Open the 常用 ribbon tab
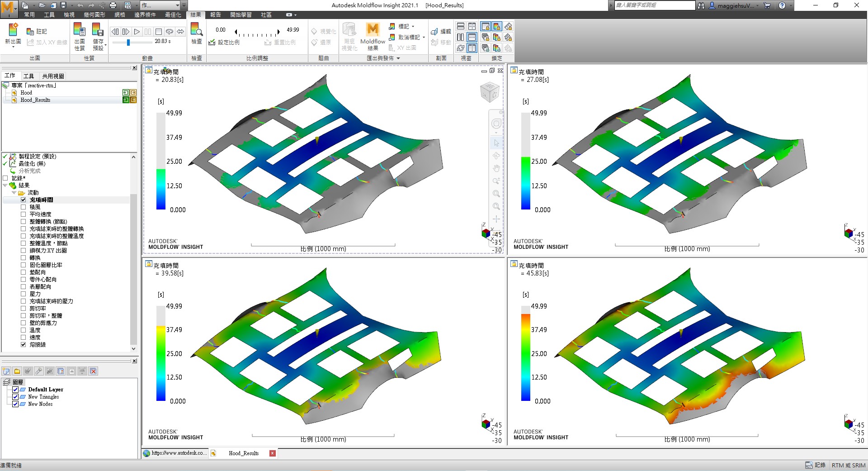Screen dimensions: 868x471 click(29, 15)
